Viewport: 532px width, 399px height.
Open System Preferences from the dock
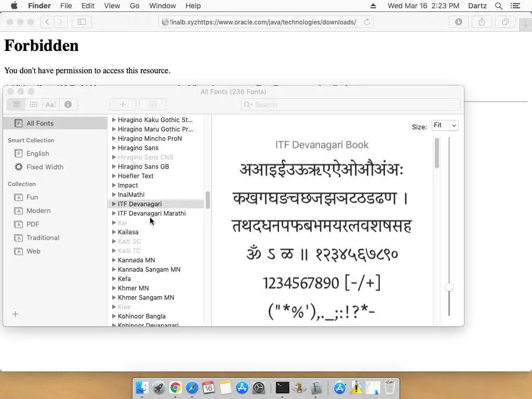tap(259, 388)
